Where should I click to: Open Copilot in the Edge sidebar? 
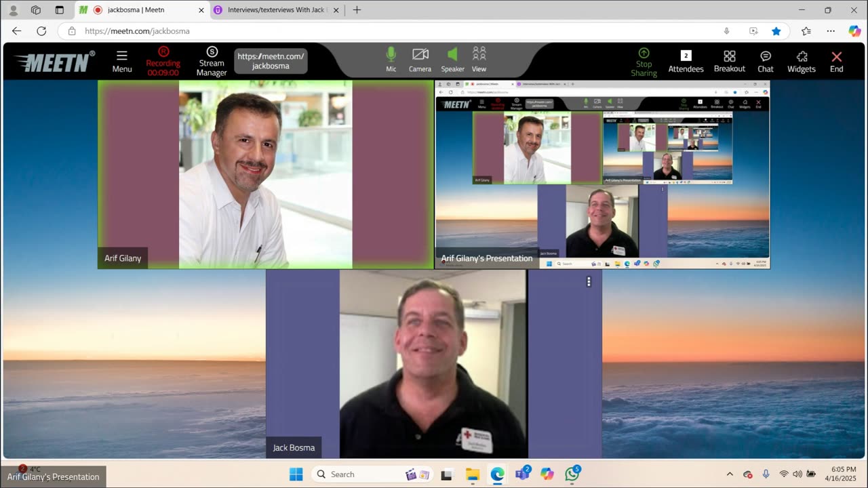click(x=854, y=31)
